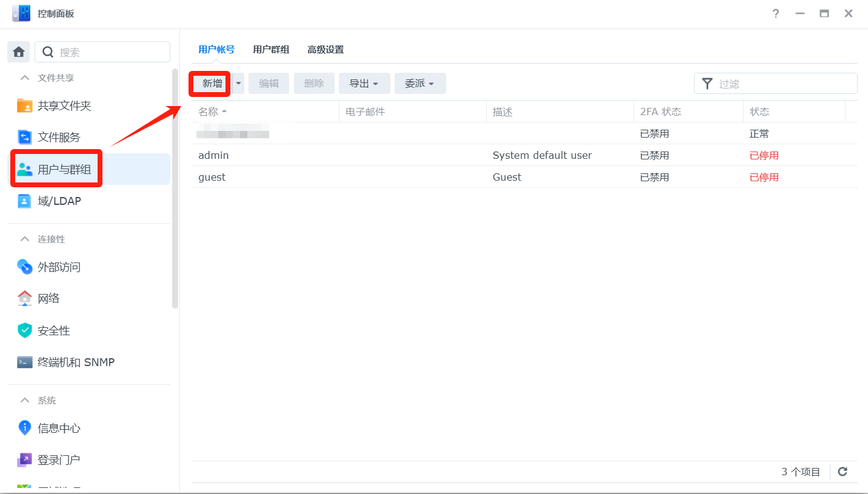Select the admin user row
Viewport: 868px width, 494px height.
[364, 155]
